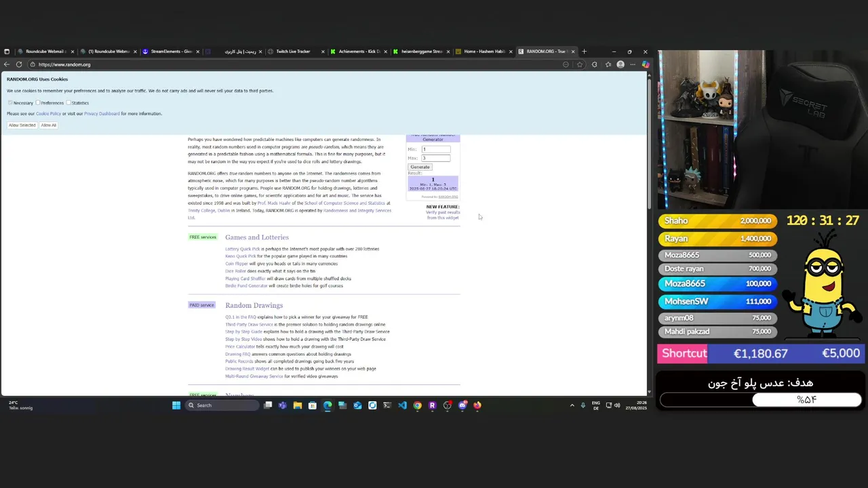The width and height of the screenshot is (868, 488).
Task: Open Step by Step Guide link
Action: click(x=243, y=331)
